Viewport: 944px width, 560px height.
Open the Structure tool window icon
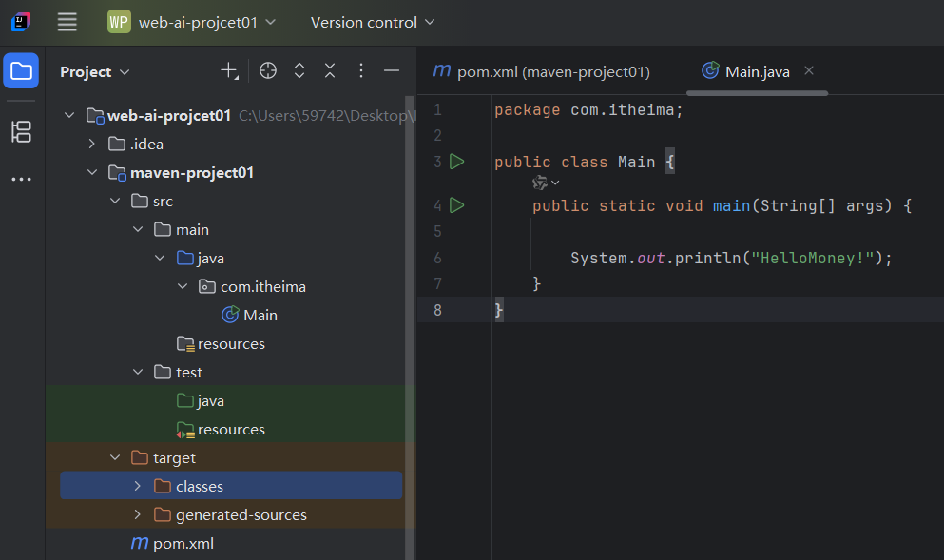pos(21,132)
